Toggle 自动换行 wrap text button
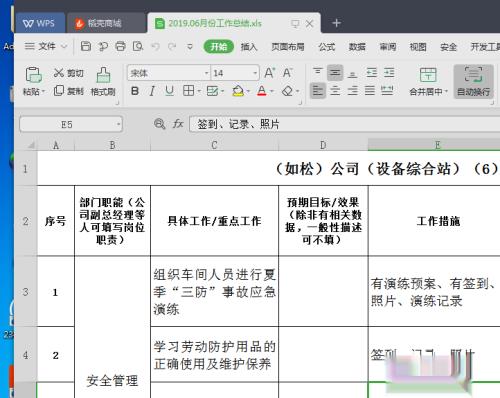This screenshot has height=398, width=500. (473, 81)
